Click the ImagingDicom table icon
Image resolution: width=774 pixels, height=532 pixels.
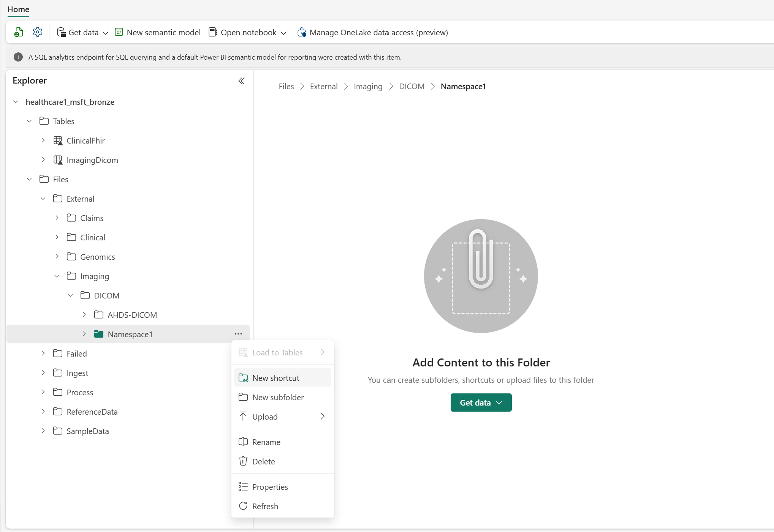click(58, 160)
